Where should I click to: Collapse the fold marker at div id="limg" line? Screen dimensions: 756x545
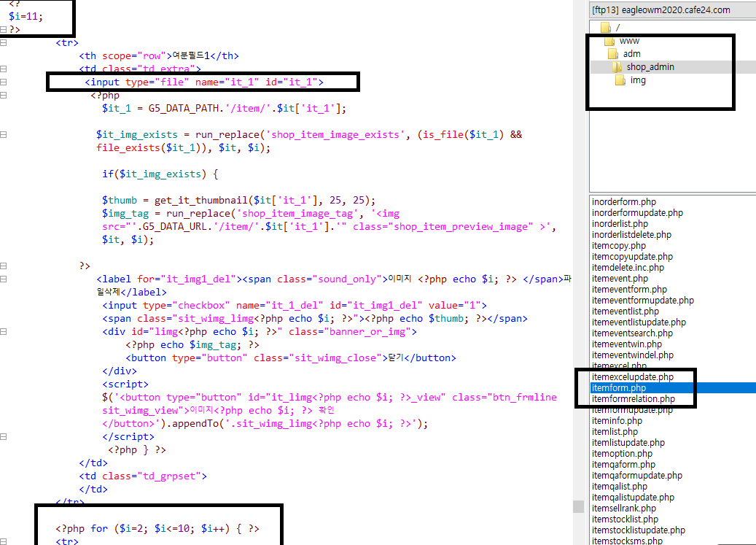tap(4, 331)
